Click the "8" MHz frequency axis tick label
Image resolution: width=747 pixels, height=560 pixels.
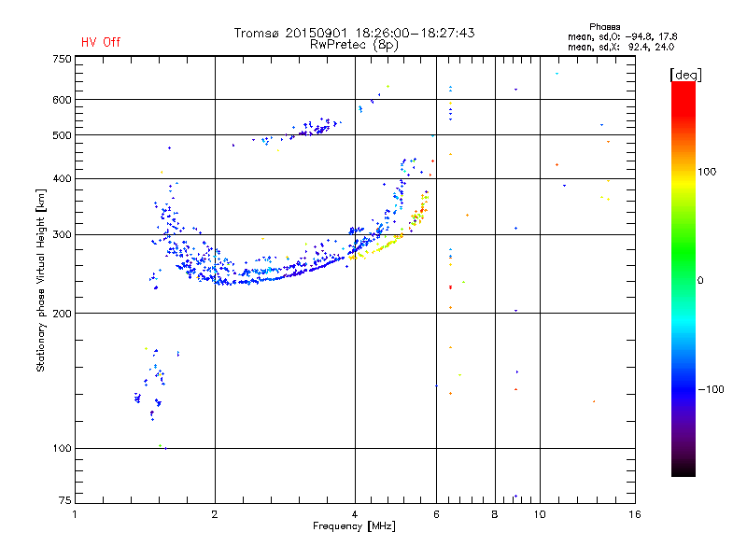[495, 514]
